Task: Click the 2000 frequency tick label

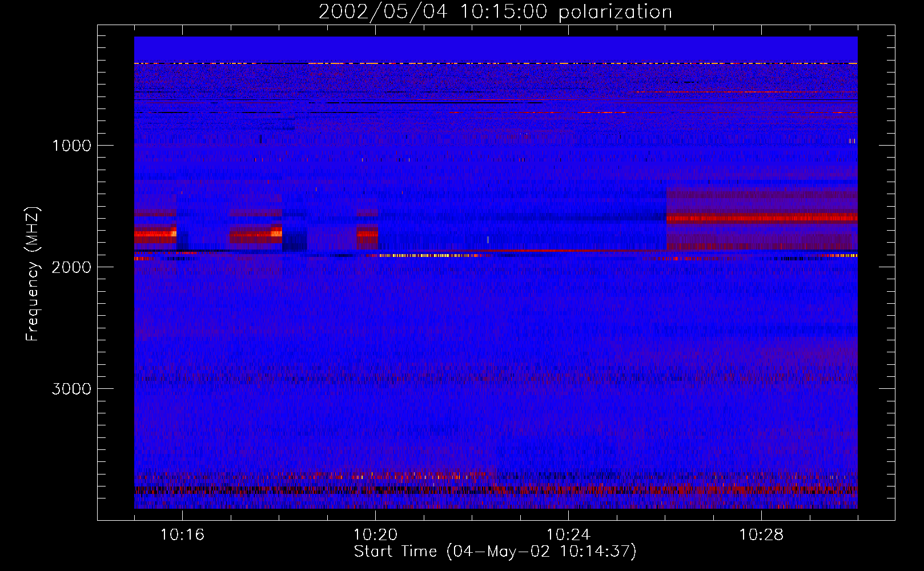Action: [71, 267]
